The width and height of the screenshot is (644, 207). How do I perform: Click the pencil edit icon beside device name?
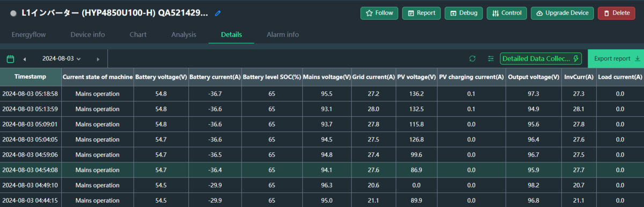pyautogui.click(x=217, y=13)
